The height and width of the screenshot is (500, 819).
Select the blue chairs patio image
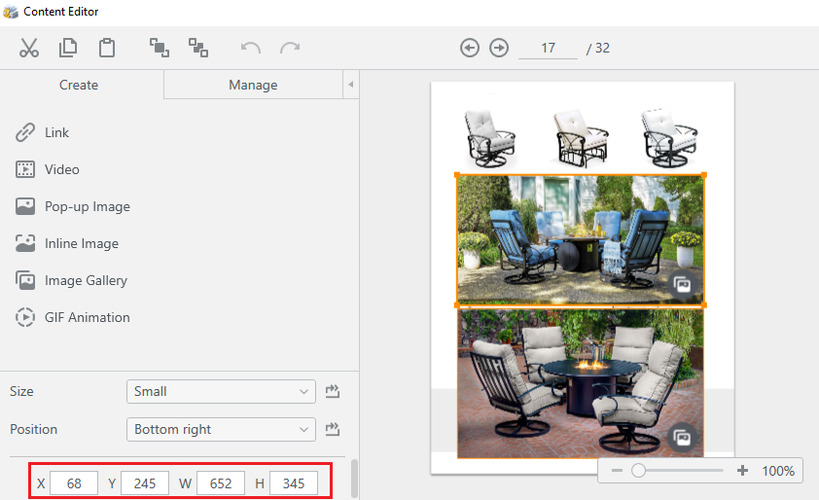(x=580, y=240)
